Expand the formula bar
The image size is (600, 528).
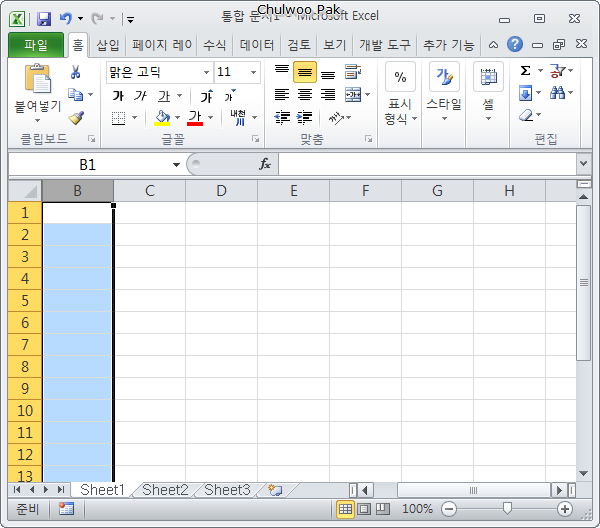[x=583, y=163]
